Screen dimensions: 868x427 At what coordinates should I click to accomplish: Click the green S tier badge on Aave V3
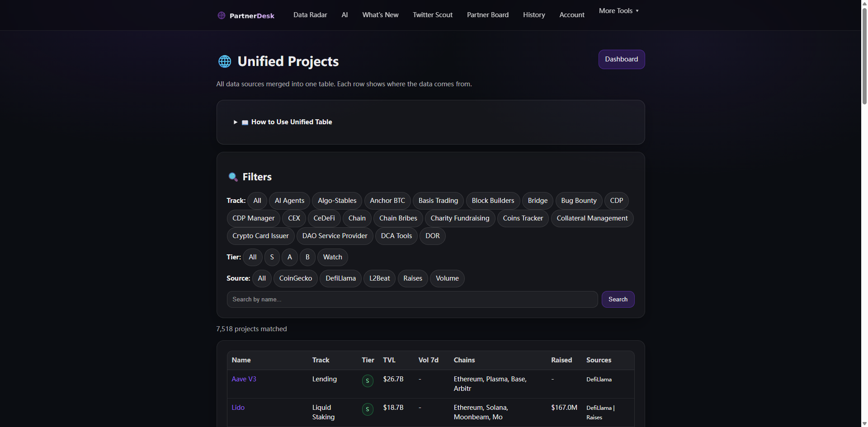point(368,380)
